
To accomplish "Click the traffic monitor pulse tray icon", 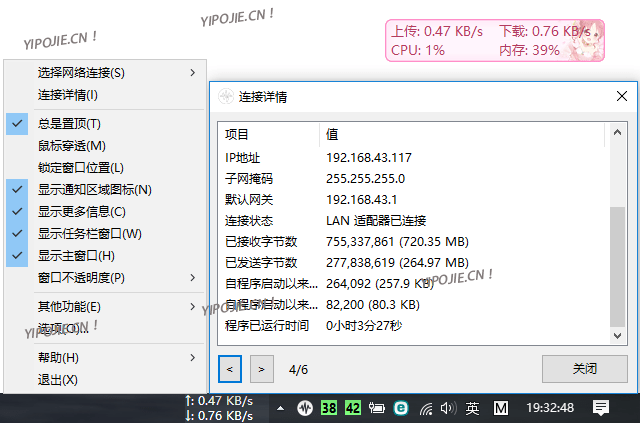I will pos(305,408).
